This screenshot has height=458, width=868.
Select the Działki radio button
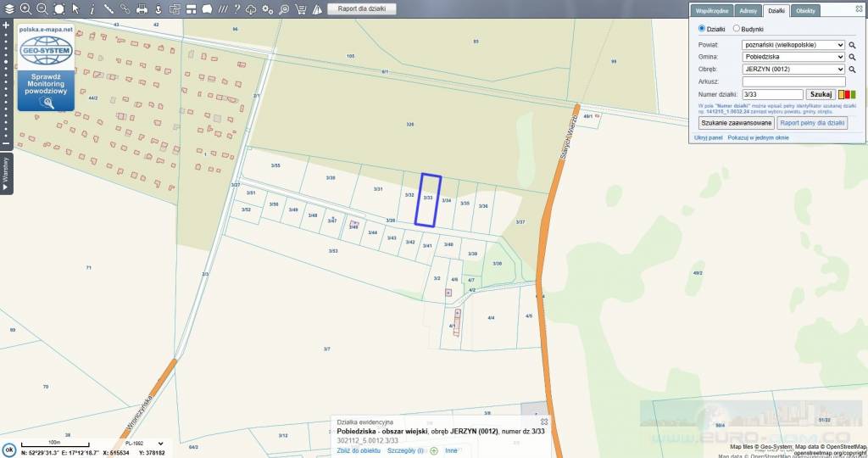[x=701, y=28]
